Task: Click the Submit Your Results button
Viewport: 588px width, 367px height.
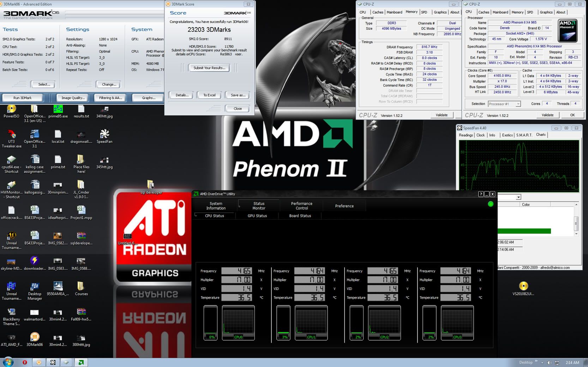Action: click(209, 68)
